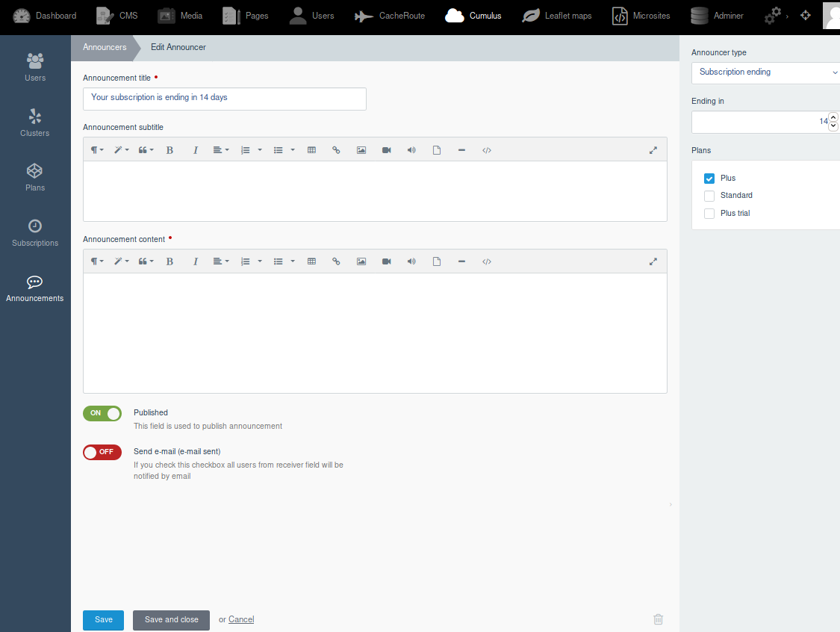The height and width of the screenshot is (632, 840).
Task: Insert ordered list in subtitle editor
Action: [246, 150]
